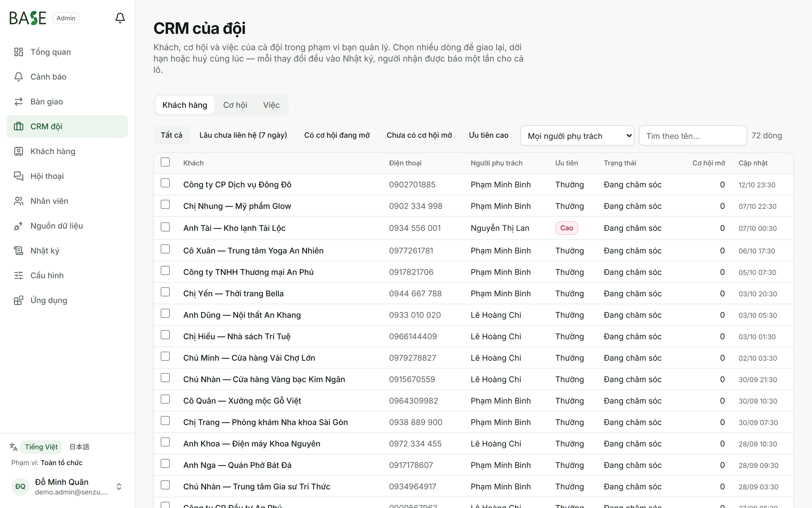Switch language to 日本語

coord(79,447)
